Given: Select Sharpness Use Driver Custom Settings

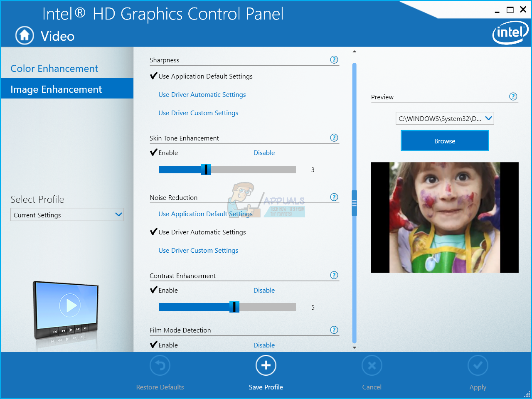Looking at the screenshot, I should coord(198,113).
